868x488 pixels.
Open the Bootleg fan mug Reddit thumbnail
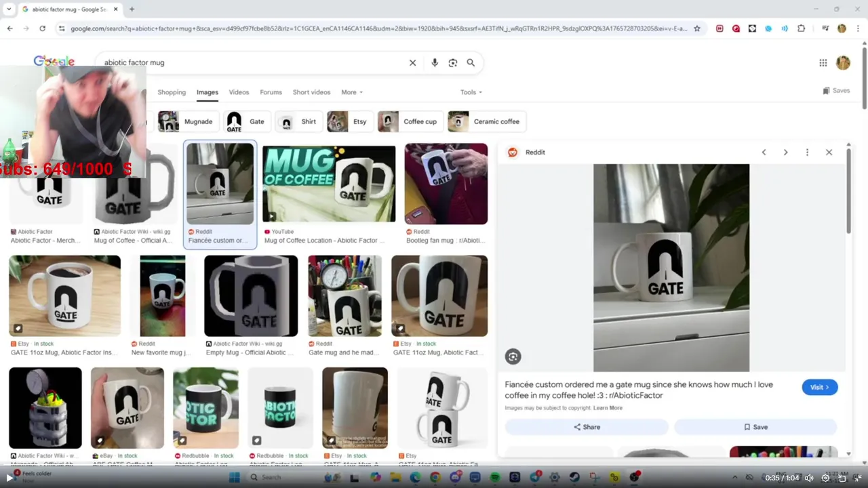pyautogui.click(x=446, y=184)
